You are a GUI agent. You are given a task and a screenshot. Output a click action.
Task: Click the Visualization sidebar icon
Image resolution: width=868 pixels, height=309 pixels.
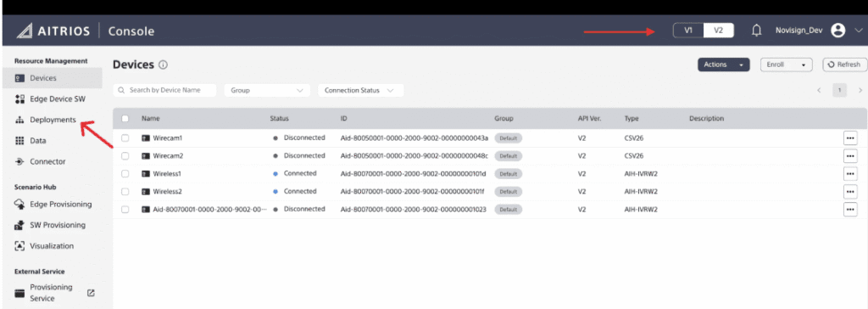(19, 246)
